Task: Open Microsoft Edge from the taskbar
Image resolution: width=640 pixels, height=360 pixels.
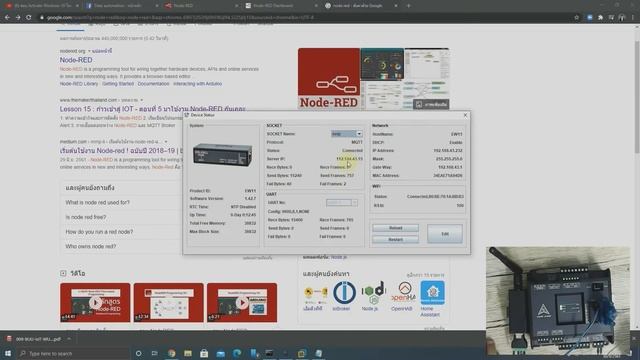Action: tap(237, 353)
